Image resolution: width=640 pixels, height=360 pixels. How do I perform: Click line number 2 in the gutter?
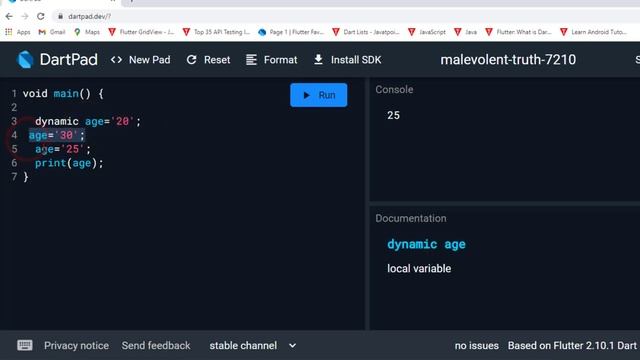pyautogui.click(x=14, y=107)
